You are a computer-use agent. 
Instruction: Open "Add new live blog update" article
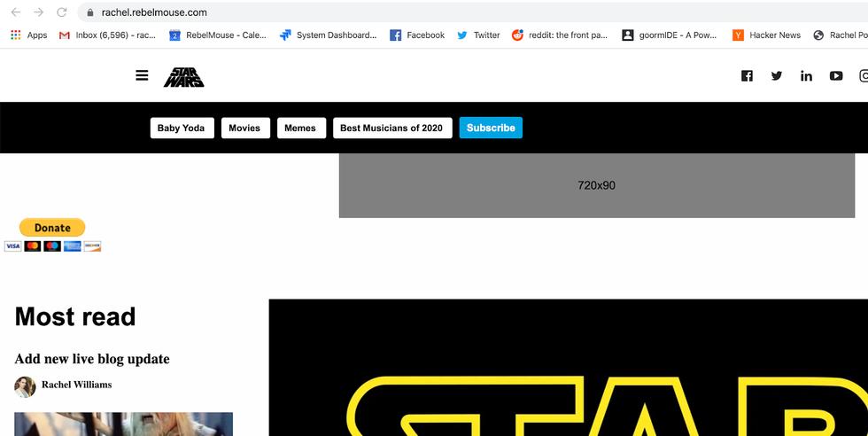pyautogui.click(x=92, y=359)
